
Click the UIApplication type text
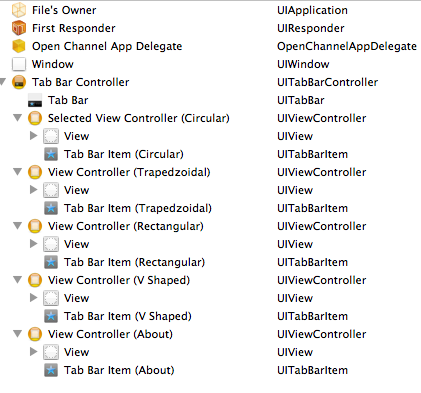(x=312, y=10)
